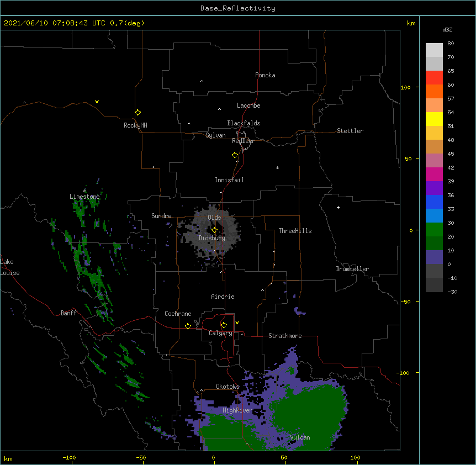Click the asterisk marker above Limestone label
The image size is (476, 465).
coord(84,191)
